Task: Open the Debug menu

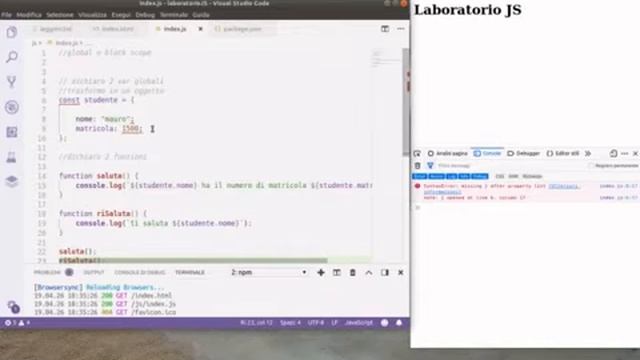Action: (x=145, y=15)
